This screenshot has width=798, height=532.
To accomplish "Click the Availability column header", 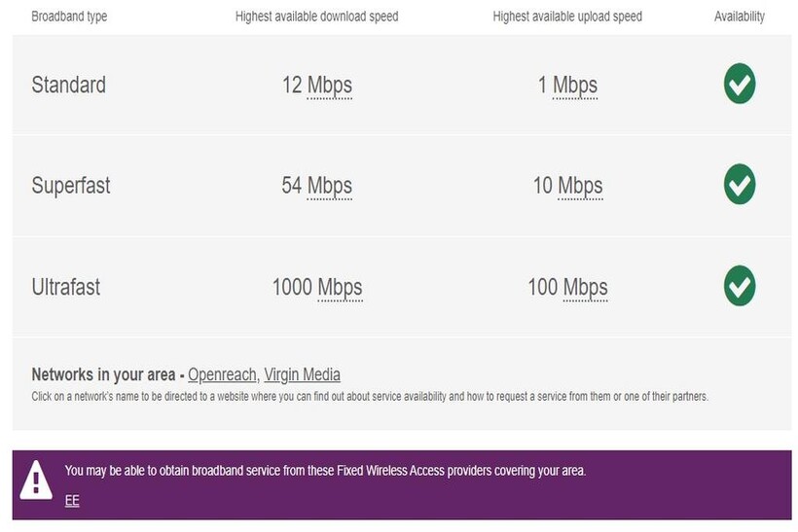I will pyautogui.click(x=740, y=17).
